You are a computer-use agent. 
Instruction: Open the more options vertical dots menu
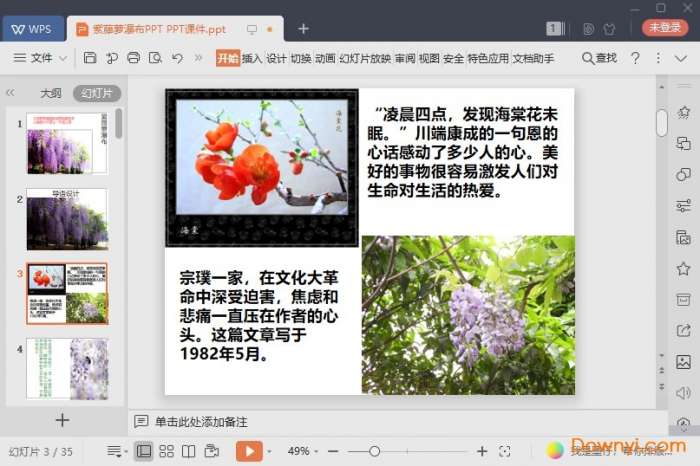tap(658, 58)
